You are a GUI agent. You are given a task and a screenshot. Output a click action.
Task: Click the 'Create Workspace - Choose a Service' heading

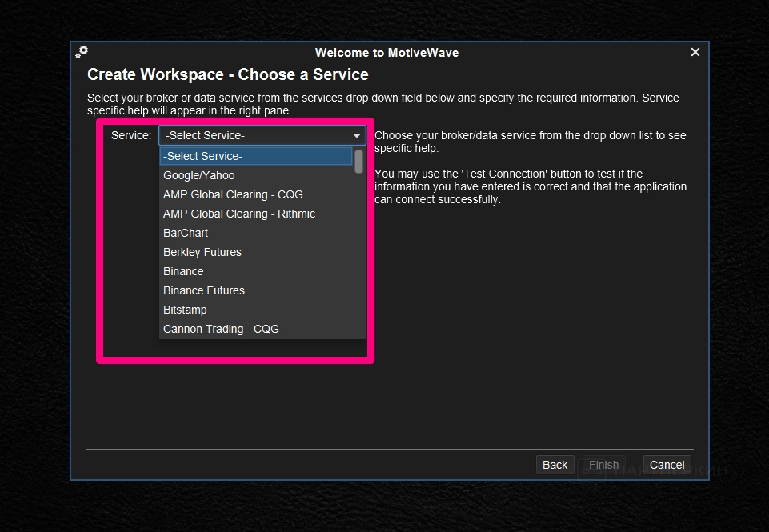click(x=228, y=74)
